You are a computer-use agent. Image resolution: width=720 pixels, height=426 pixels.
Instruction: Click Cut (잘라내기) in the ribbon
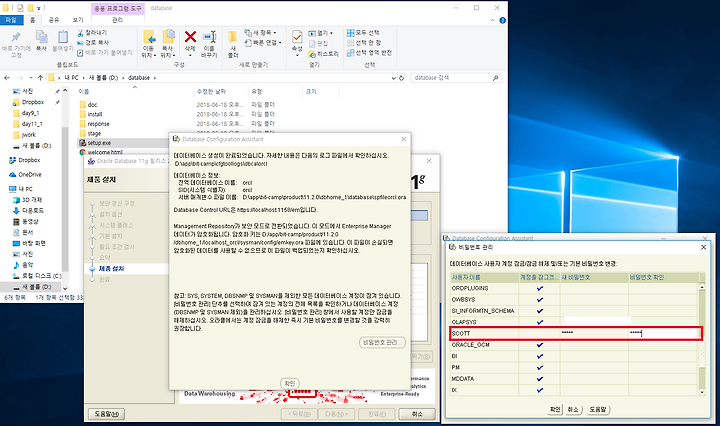[x=92, y=33]
